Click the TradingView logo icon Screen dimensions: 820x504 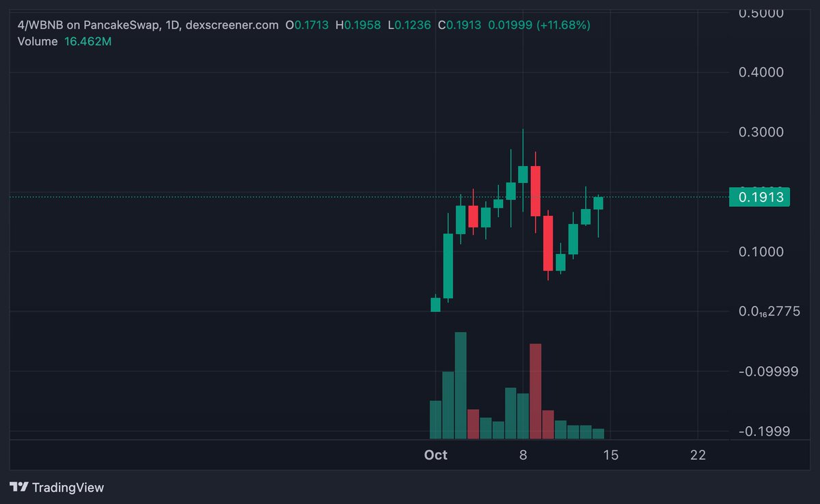coord(19,487)
